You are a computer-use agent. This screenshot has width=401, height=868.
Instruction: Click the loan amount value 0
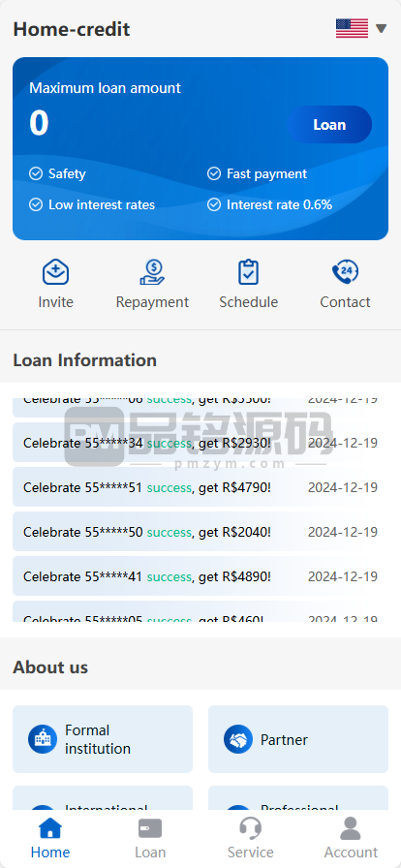39,123
